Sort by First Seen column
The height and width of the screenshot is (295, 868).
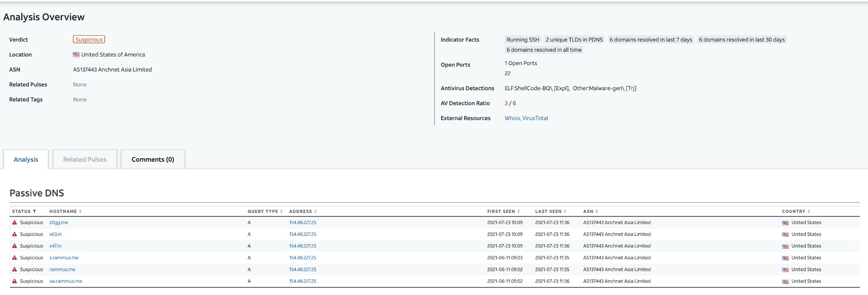click(x=518, y=211)
